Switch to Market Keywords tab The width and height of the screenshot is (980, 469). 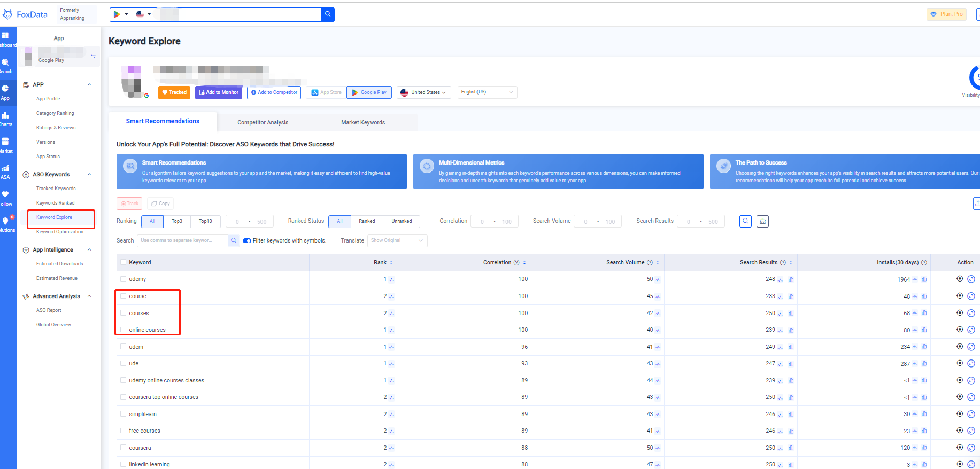363,122
